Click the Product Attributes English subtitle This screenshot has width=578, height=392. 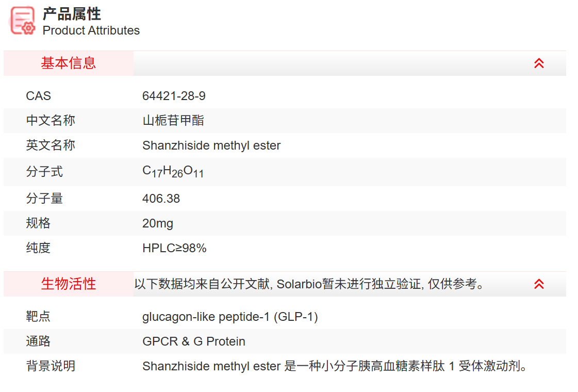[91, 30]
